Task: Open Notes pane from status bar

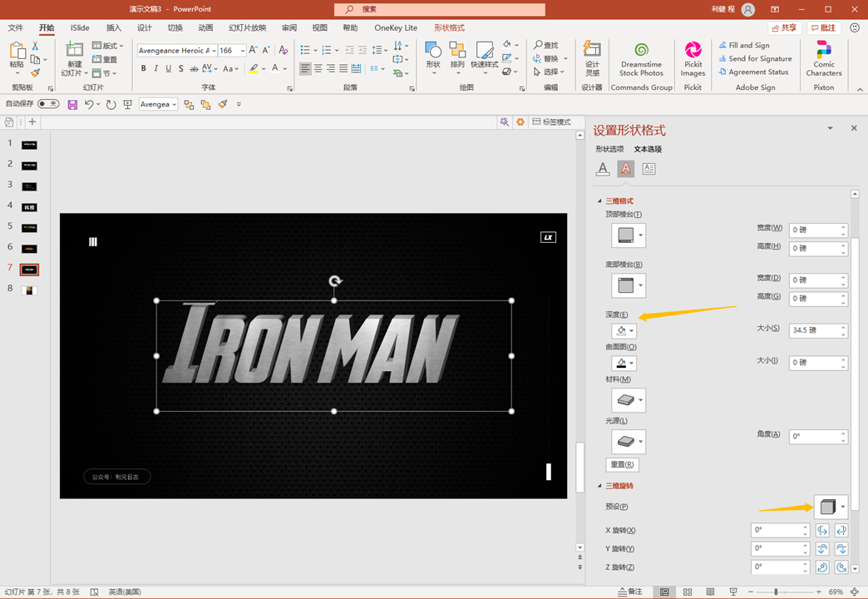Action: [630, 592]
